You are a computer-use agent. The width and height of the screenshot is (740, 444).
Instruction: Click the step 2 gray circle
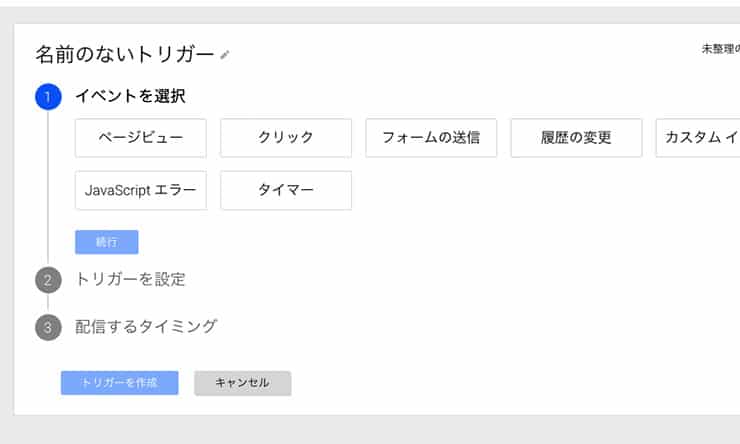point(48,280)
